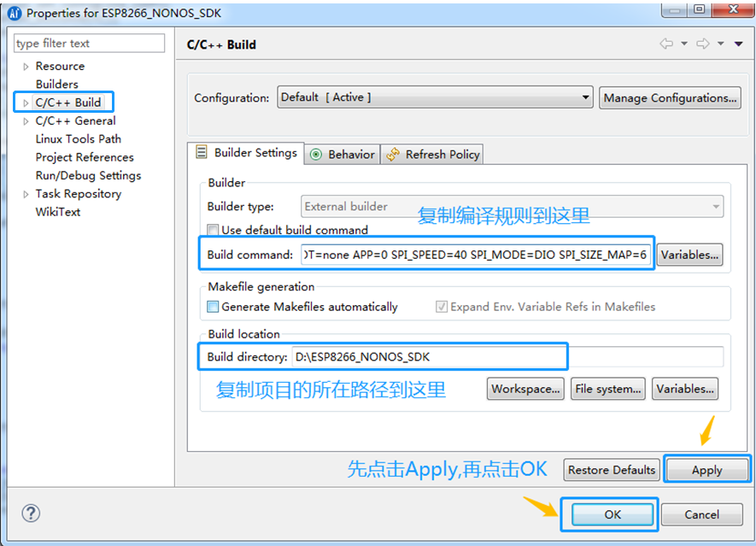This screenshot has height=546, width=756.
Task: Switch to the Builder Settings tab
Action: tap(246, 153)
